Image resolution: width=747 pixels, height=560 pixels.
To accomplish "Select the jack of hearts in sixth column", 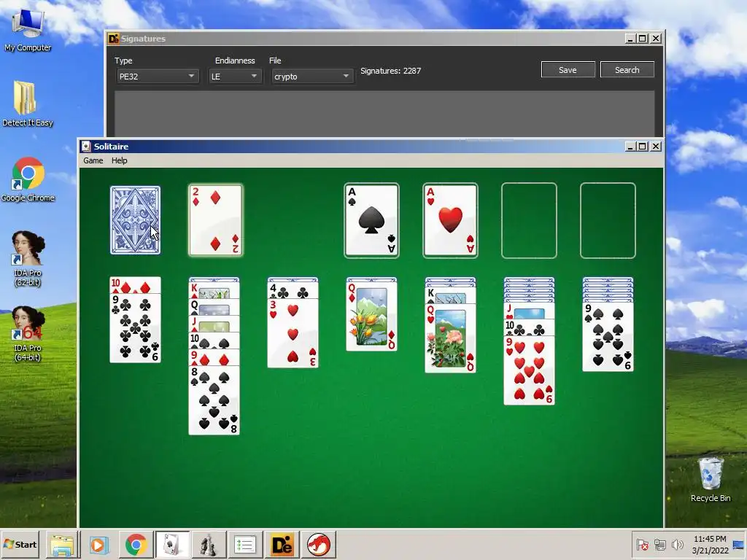I will [529, 311].
